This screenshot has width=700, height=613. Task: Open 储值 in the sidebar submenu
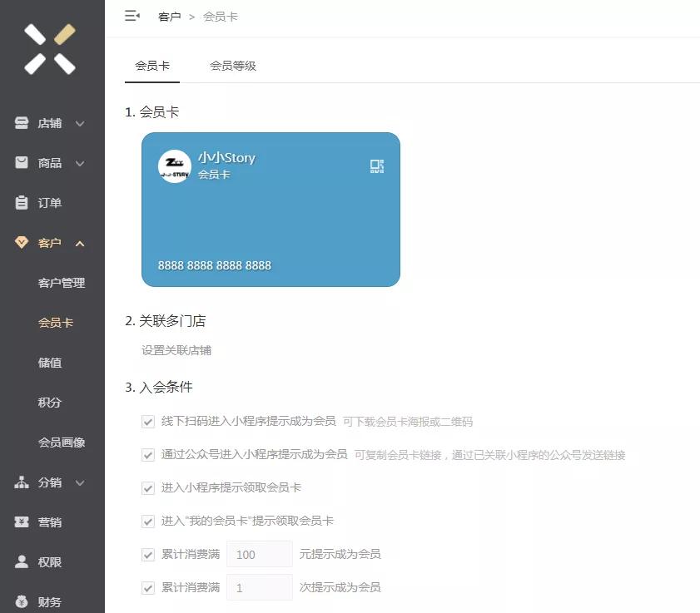tap(50, 363)
